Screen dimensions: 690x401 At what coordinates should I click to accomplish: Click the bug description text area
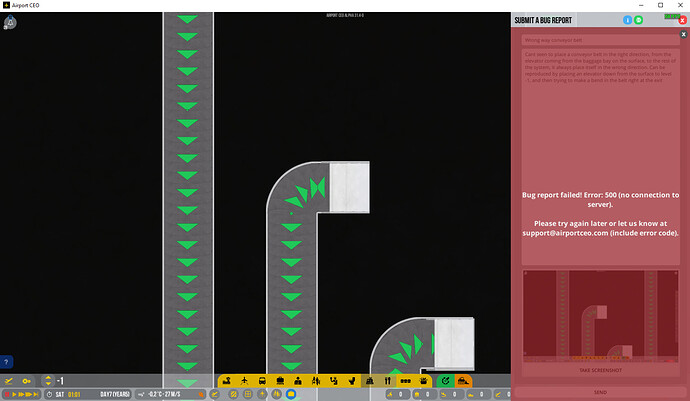pyautogui.click(x=600, y=156)
